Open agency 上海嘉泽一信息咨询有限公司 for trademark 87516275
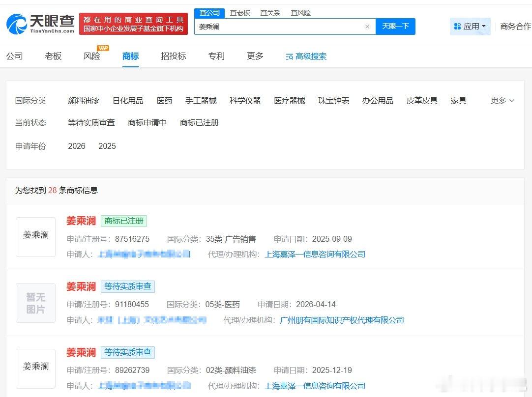The height and width of the screenshot is (397, 532). (x=315, y=255)
